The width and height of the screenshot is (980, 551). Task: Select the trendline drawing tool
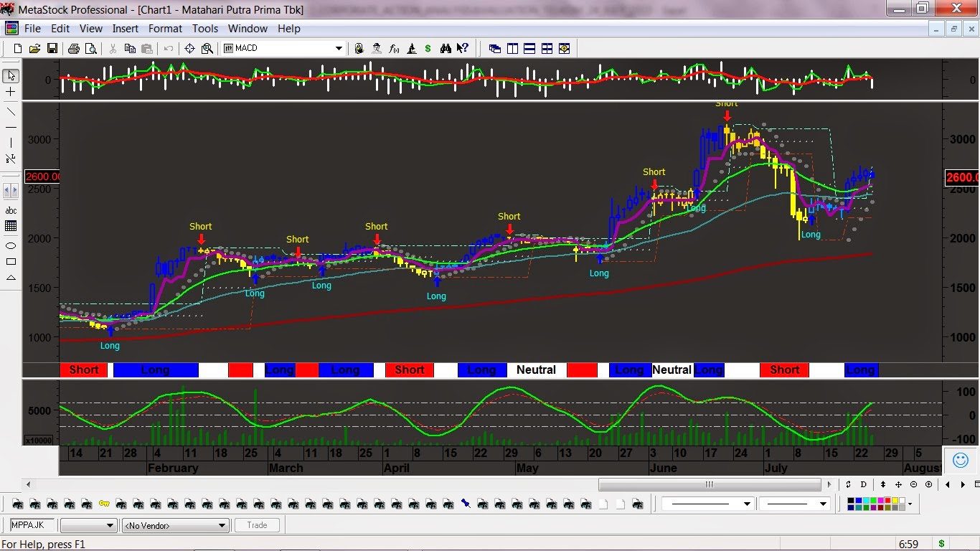pyautogui.click(x=10, y=111)
